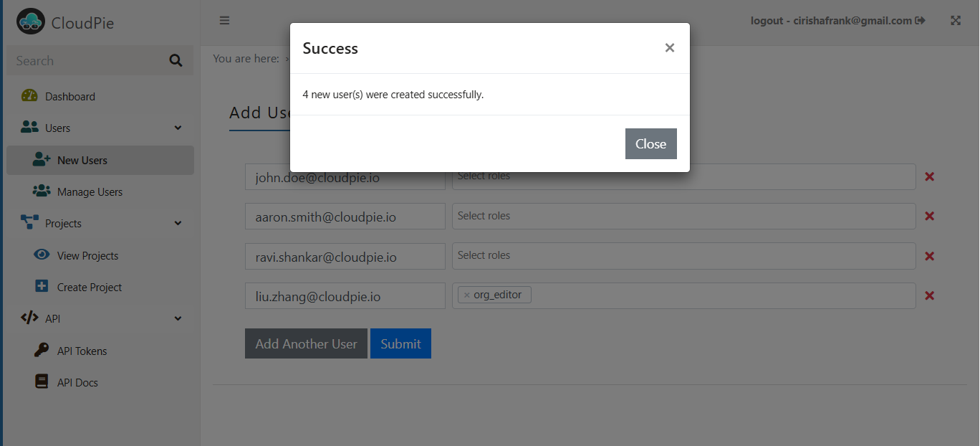
Task: Click the Manage Users people icon
Action: pos(42,191)
